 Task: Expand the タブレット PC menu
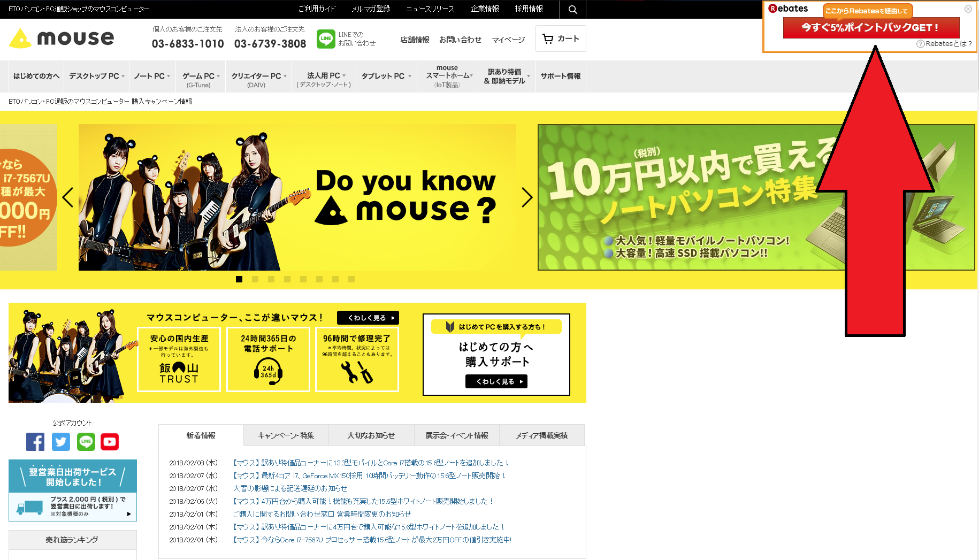[386, 76]
